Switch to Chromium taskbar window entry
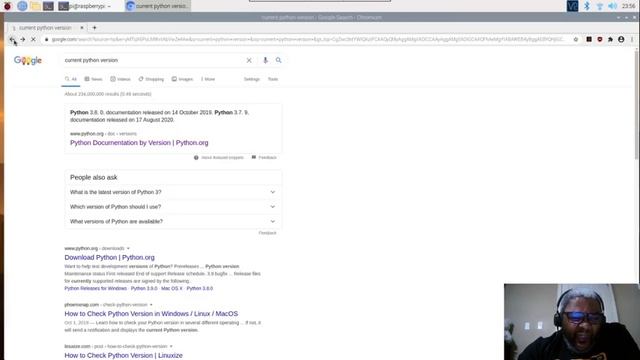Image resolution: width=640 pixels, height=360 pixels. [x=158, y=6]
